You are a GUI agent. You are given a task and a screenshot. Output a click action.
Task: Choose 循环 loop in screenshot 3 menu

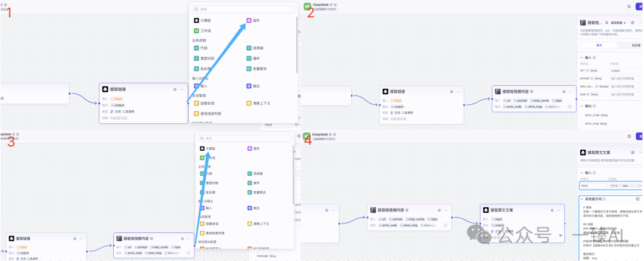coord(253,183)
